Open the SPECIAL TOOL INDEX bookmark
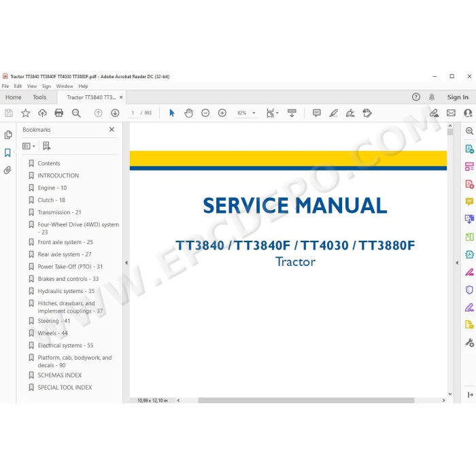This screenshot has width=476, height=476. [x=65, y=388]
